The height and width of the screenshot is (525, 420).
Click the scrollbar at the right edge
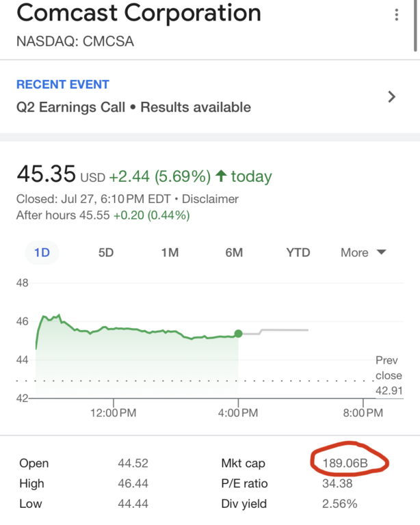[x=417, y=27]
